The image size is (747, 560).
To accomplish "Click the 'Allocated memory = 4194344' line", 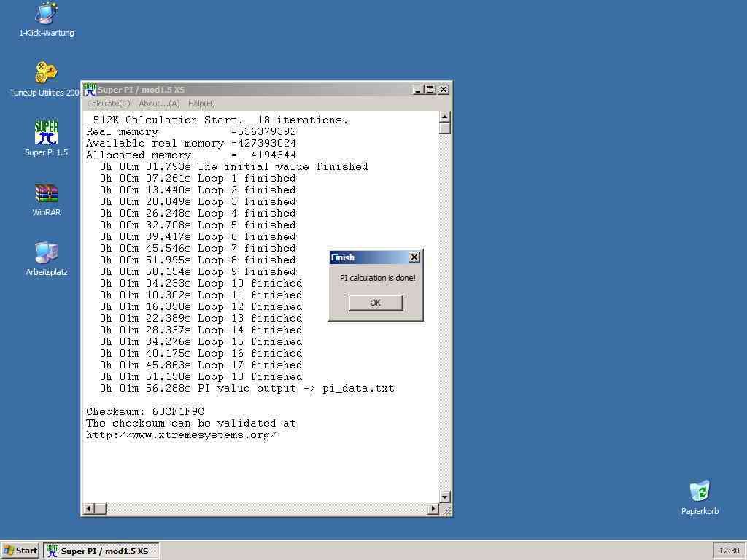I will (191, 155).
